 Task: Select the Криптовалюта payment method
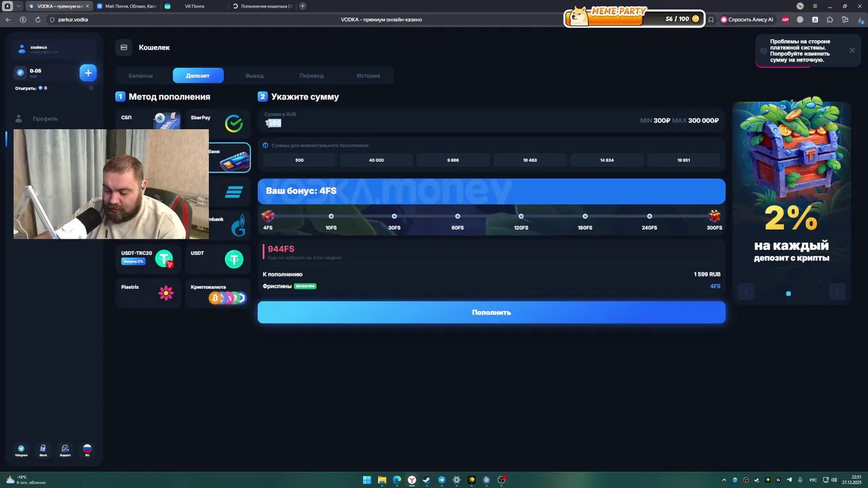coord(217,292)
